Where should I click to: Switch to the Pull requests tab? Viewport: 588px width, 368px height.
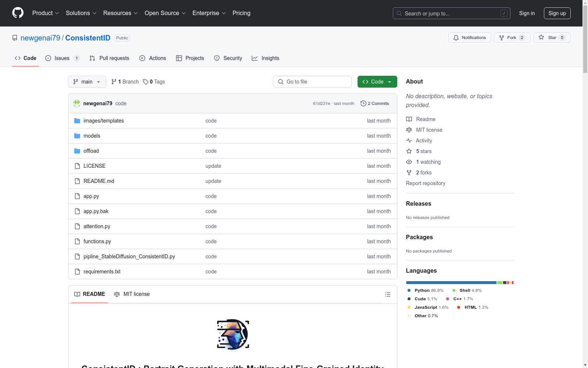click(109, 58)
